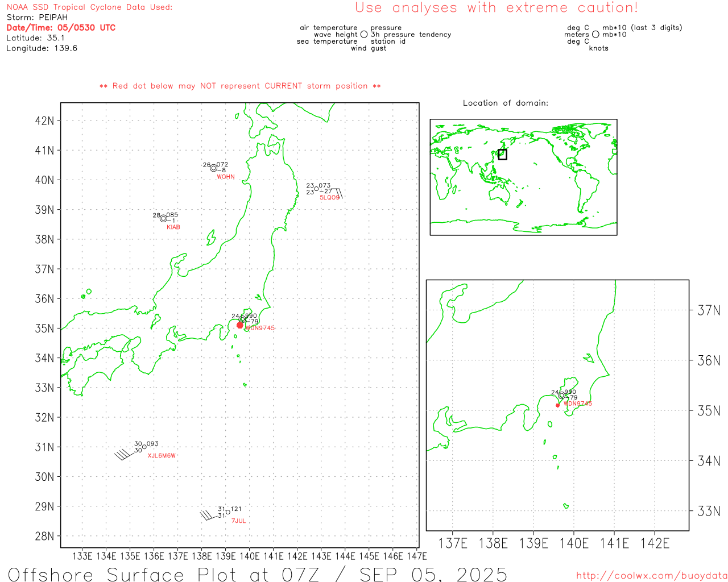Click the 141E label on inset map

point(614,543)
